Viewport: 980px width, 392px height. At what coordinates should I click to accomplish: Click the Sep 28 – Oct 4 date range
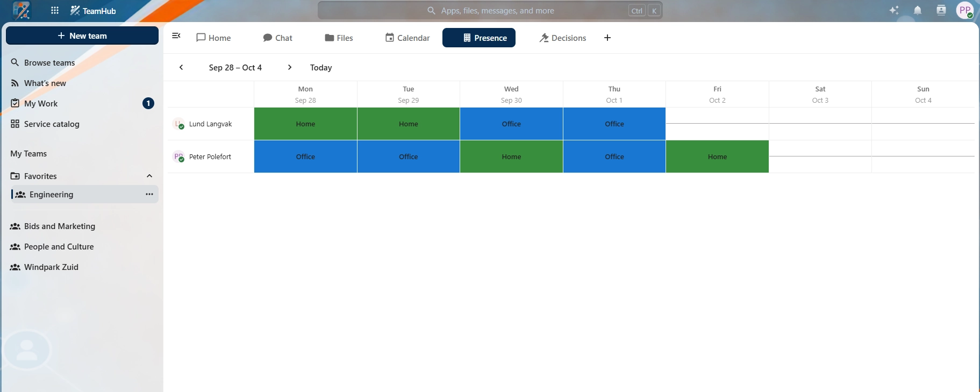[235, 67]
